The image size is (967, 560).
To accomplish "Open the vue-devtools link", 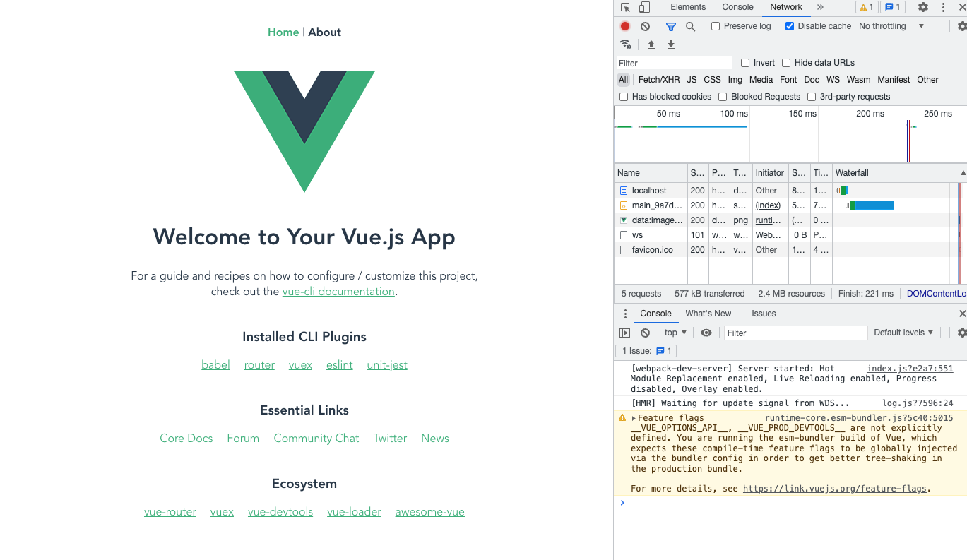I will point(280,512).
